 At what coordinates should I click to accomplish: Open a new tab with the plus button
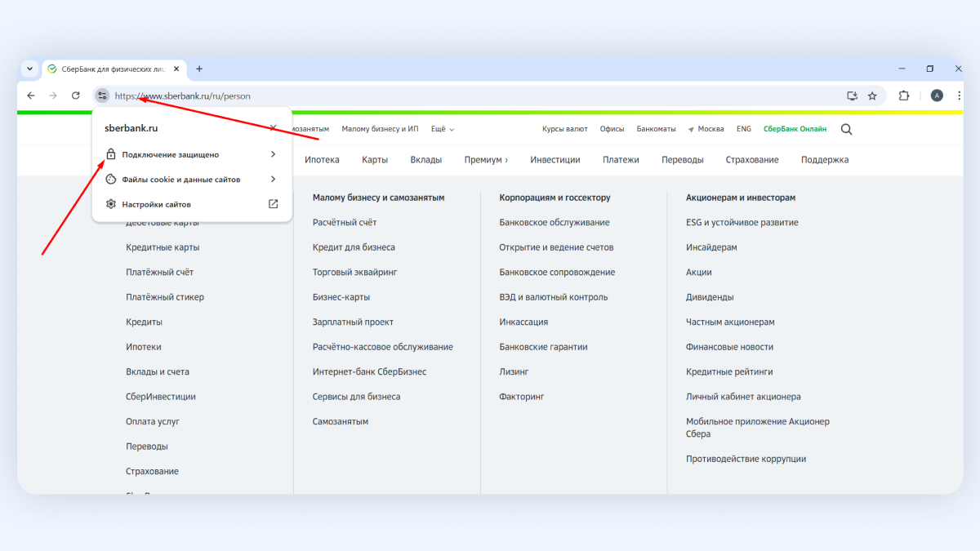(x=199, y=69)
